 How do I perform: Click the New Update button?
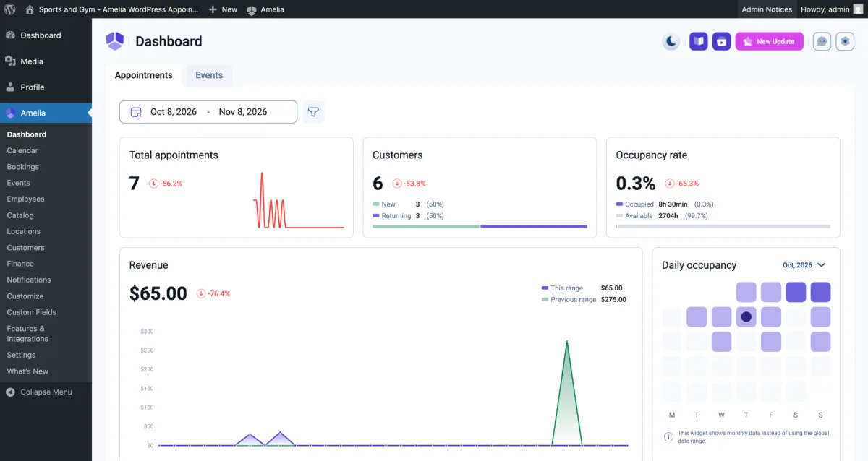pyautogui.click(x=770, y=41)
